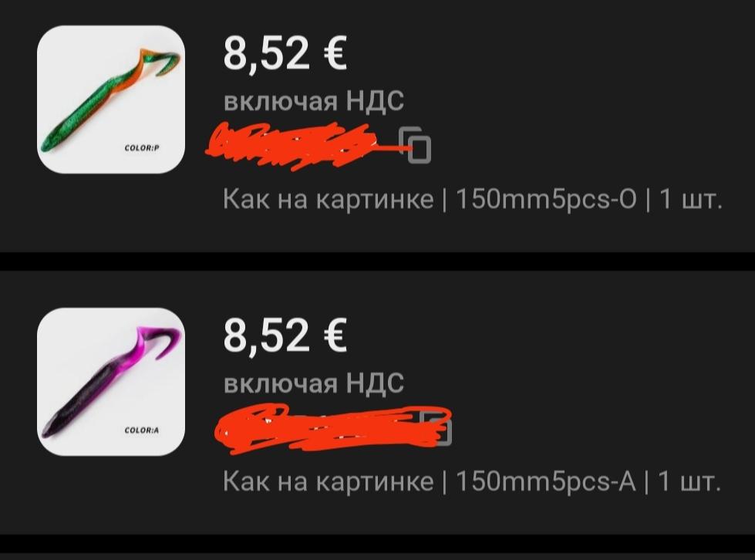This screenshot has height=560, width=755.
Task: Tap 'Как на картинке' in the second item
Action: (x=329, y=481)
